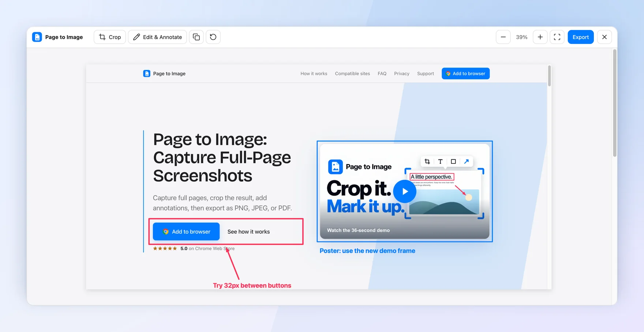Click the captured page's inner scrollbar
644x332 pixels.
(549, 76)
